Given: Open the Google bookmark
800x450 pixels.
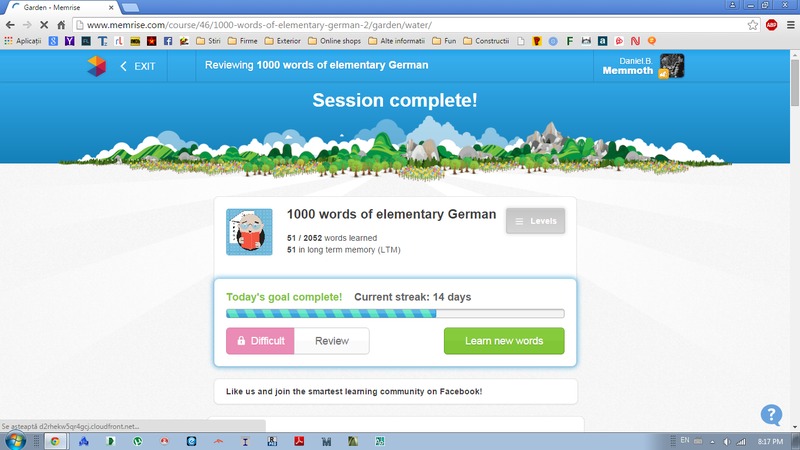Looking at the screenshot, I should click(53, 41).
